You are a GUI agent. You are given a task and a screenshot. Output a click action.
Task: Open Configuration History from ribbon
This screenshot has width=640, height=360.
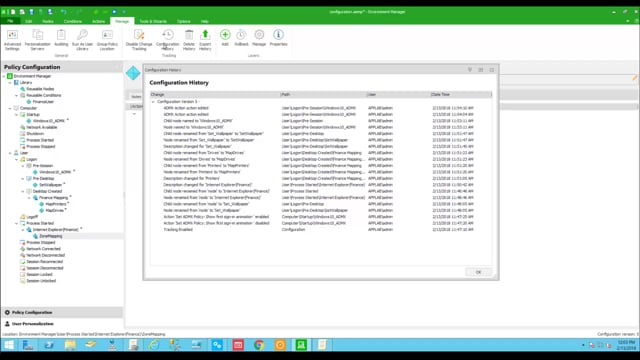coord(168,40)
